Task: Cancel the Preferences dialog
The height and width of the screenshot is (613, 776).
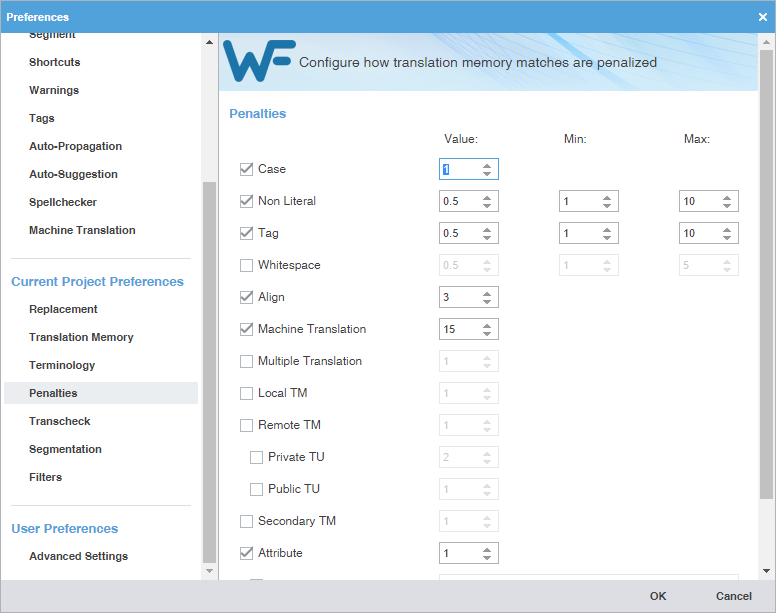Action: (x=733, y=596)
